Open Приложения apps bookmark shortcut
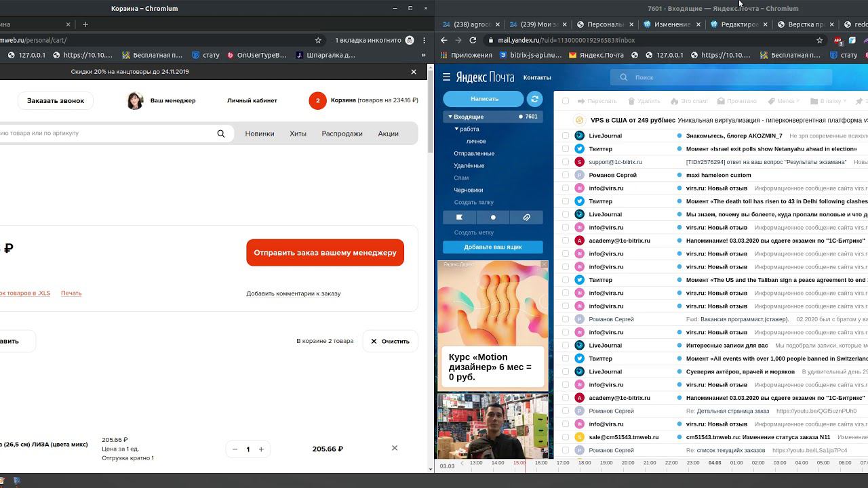This screenshot has width=868, height=488. (466, 55)
